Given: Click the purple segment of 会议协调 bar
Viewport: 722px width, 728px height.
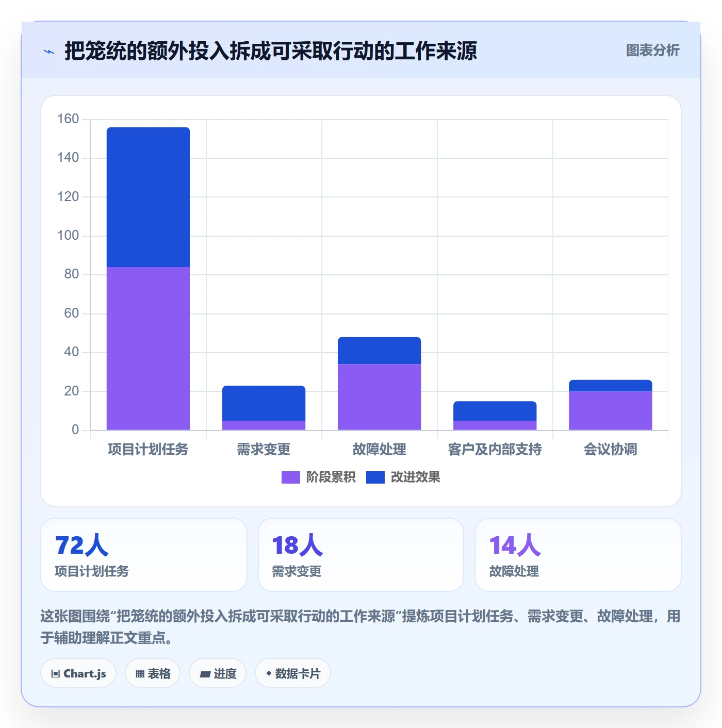Looking at the screenshot, I should 610,410.
